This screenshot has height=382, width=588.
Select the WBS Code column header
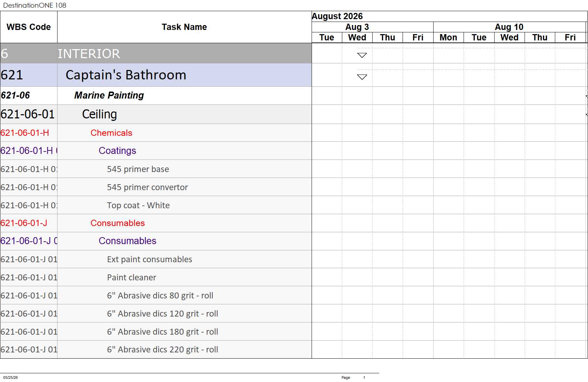[29, 27]
